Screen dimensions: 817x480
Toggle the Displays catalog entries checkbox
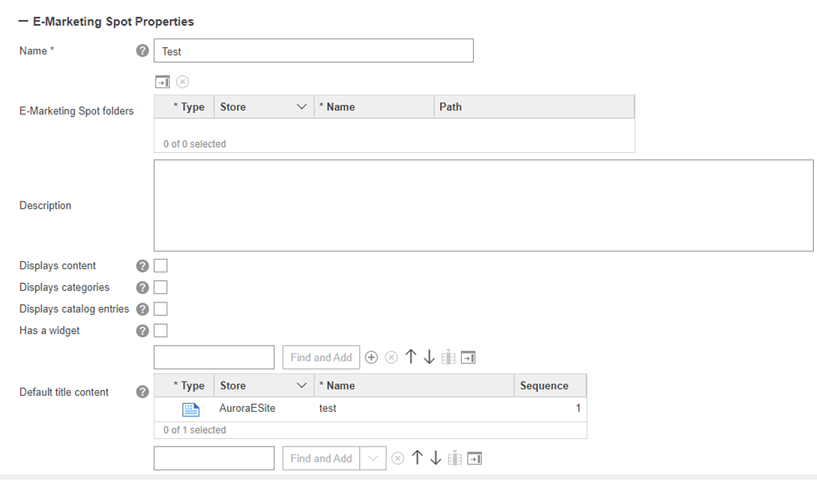[161, 309]
